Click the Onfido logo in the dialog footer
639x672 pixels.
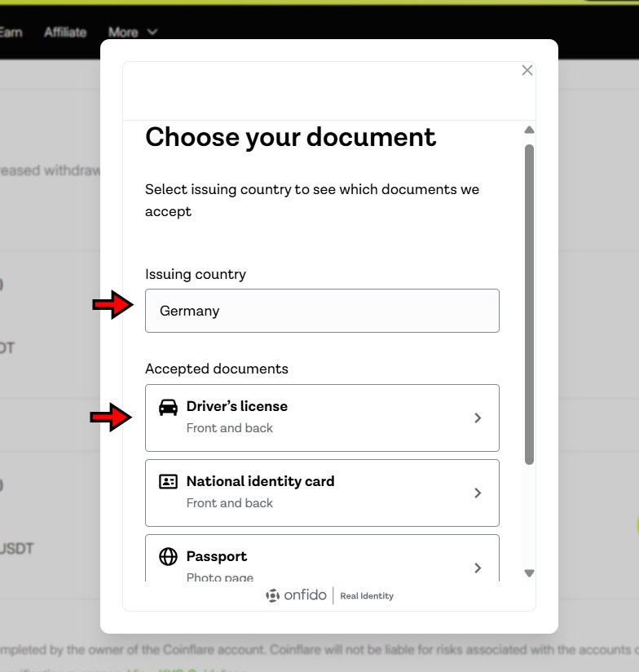pyautogui.click(x=296, y=595)
